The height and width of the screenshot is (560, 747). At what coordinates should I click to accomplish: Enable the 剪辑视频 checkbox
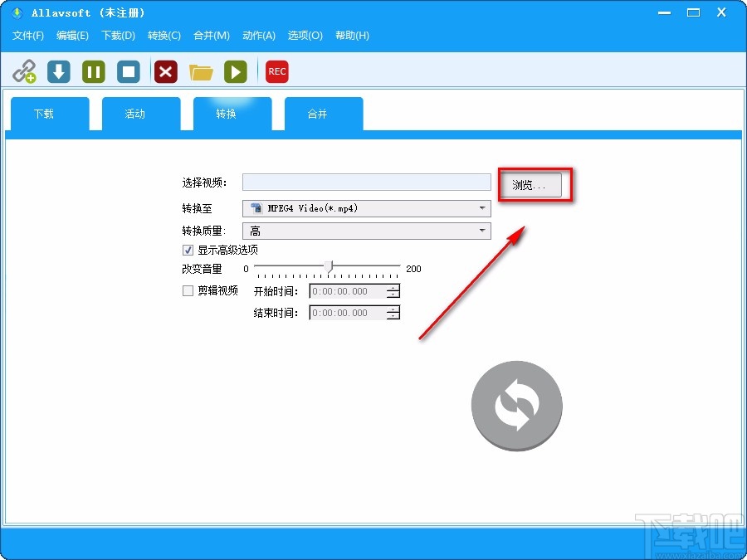click(188, 290)
